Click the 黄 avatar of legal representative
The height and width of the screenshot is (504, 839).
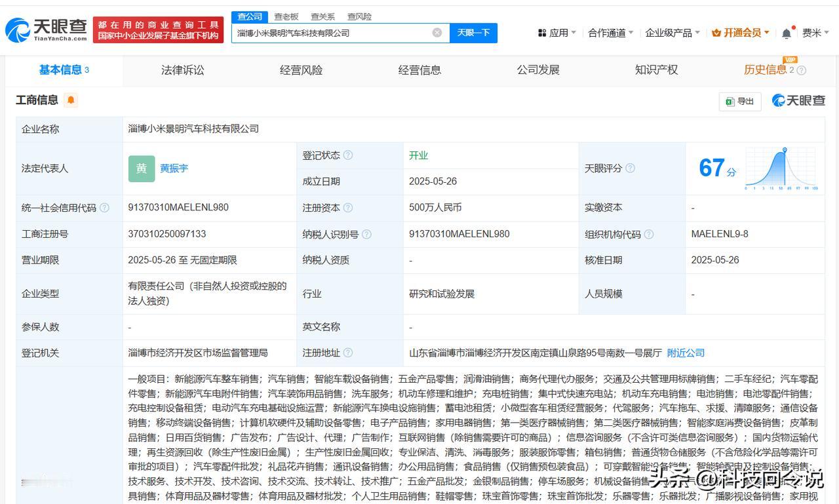point(142,168)
